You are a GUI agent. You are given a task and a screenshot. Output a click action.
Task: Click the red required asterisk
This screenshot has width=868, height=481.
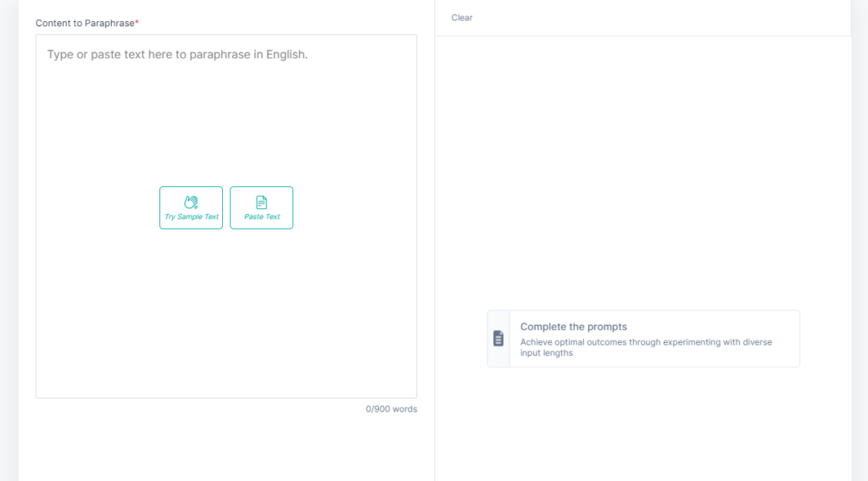click(137, 23)
